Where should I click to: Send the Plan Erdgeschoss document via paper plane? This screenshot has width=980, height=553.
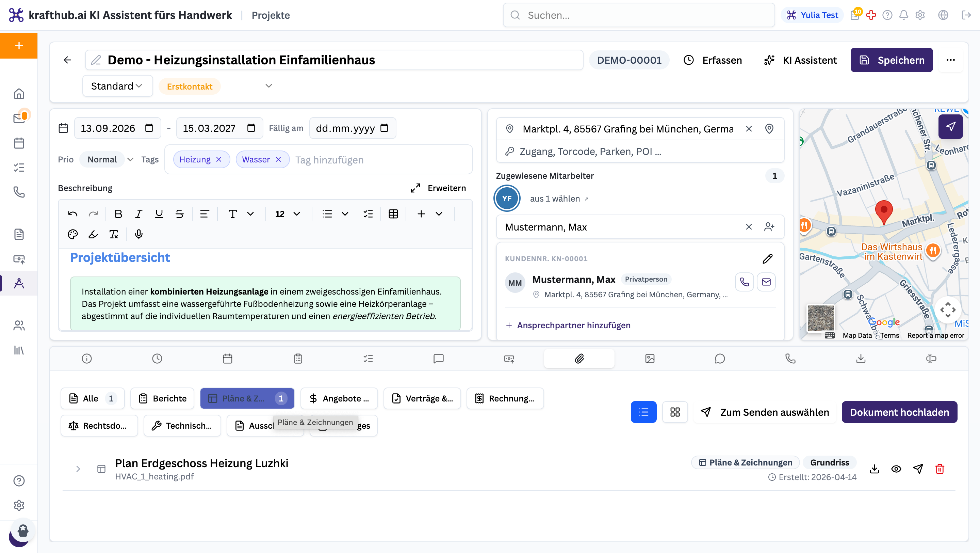918,469
